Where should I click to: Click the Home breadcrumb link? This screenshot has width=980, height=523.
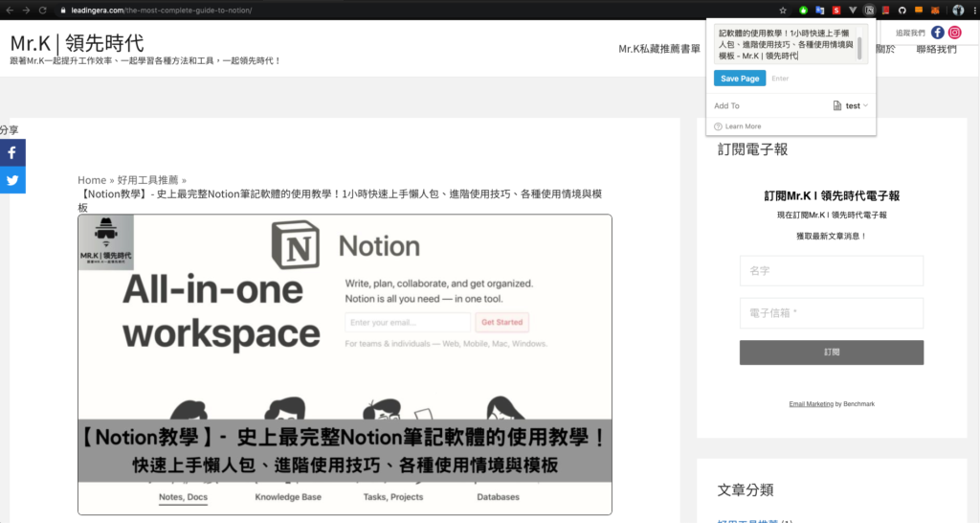[92, 180]
